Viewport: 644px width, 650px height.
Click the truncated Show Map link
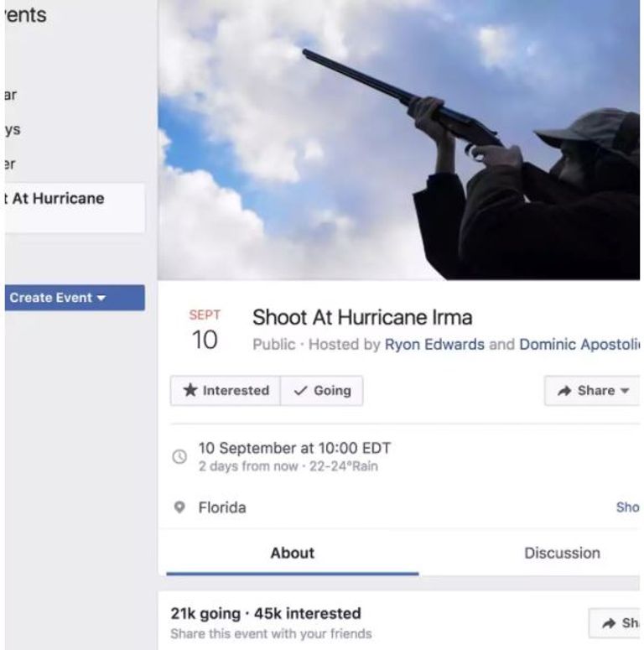pyautogui.click(x=628, y=507)
